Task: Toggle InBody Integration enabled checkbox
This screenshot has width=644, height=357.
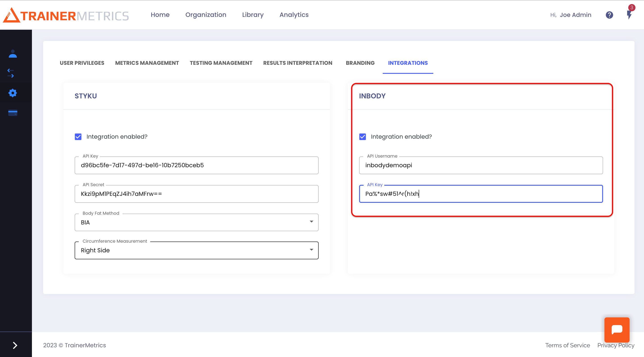Action: (x=362, y=137)
